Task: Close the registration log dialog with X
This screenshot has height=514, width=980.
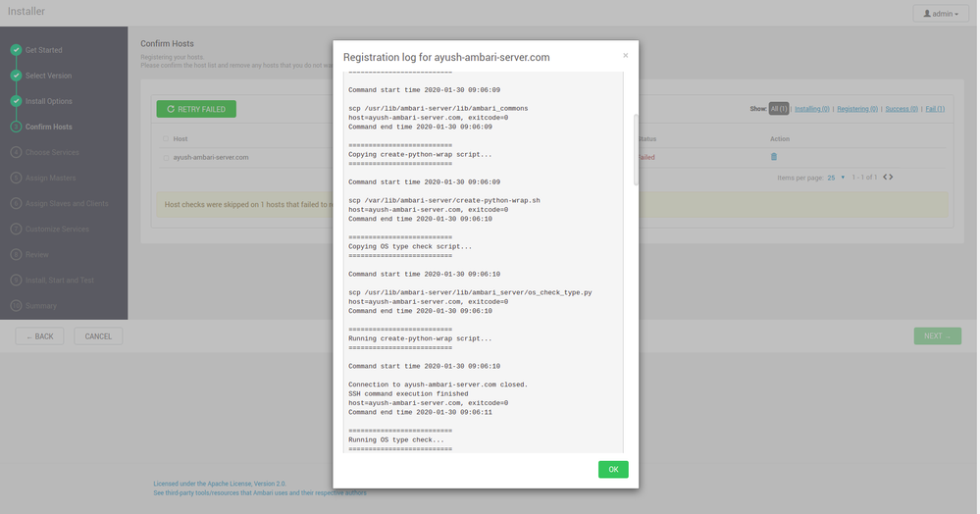Action: [625, 56]
